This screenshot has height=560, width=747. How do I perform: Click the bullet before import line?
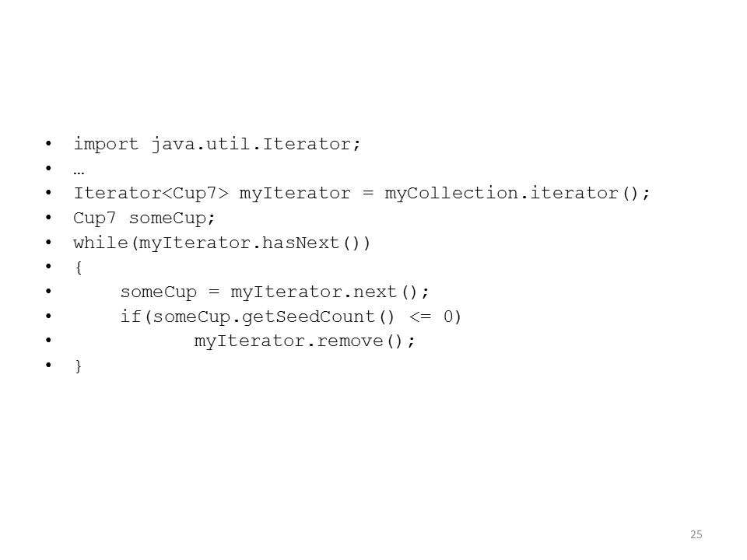(48, 143)
